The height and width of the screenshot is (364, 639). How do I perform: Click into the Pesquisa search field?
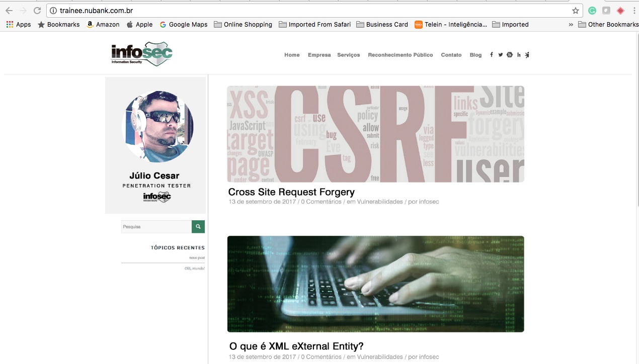click(x=156, y=227)
